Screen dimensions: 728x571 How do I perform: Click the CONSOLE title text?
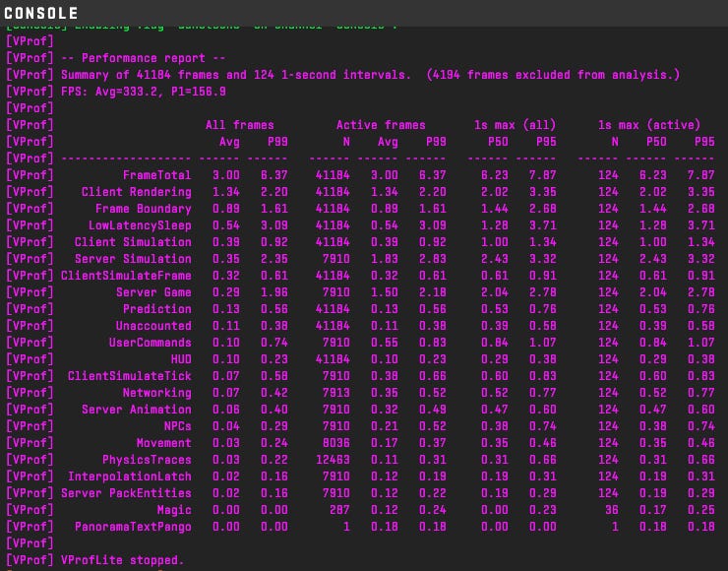[41, 13]
